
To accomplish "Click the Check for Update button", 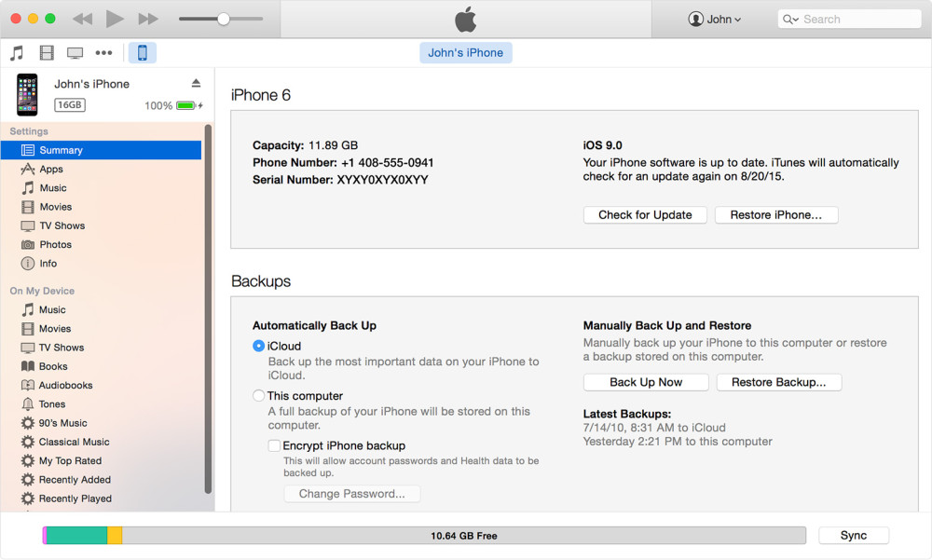I will click(x=645, y=214).
